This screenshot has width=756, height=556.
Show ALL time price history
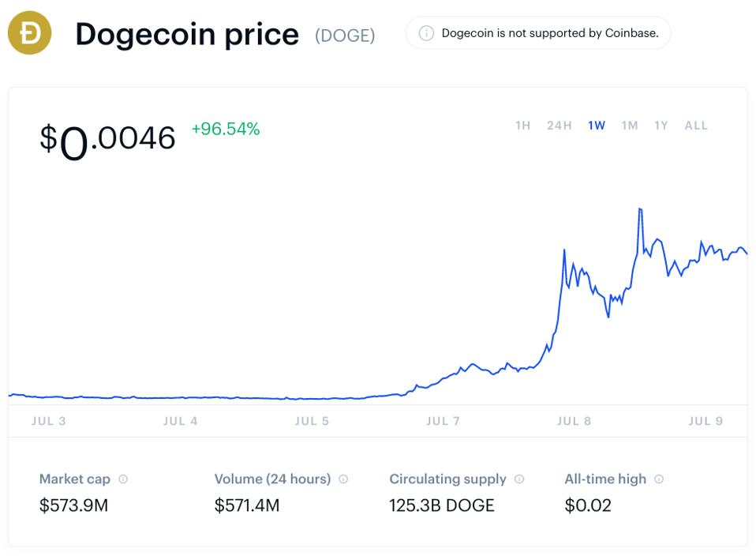pos(696,126)
